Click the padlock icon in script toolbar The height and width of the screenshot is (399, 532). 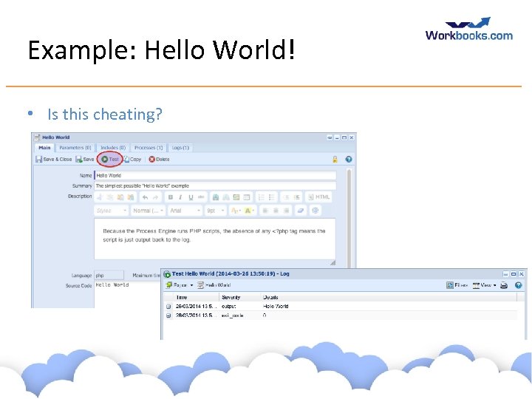(x=335, y=159)
